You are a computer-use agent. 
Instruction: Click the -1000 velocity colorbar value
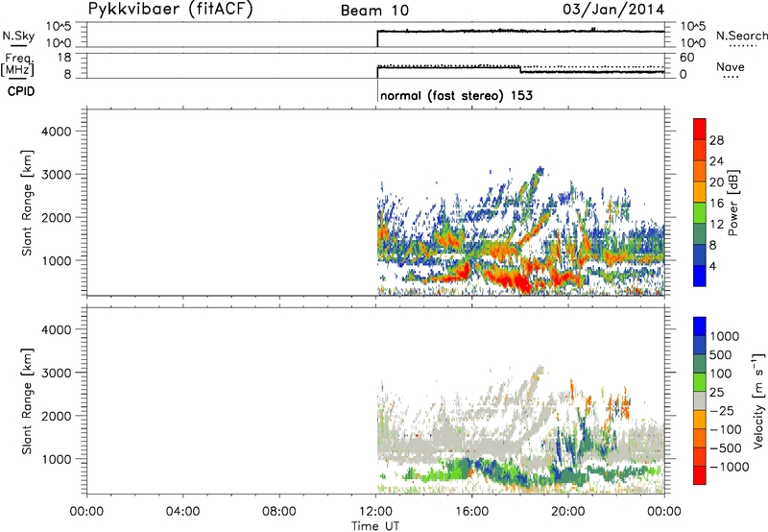(729, 467)
